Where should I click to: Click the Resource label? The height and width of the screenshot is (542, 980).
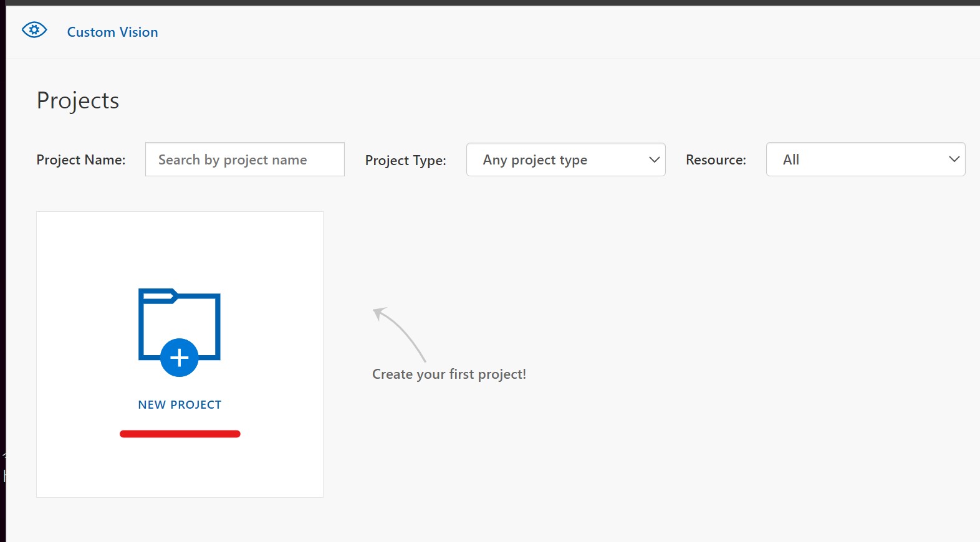[x=716, y=159]
